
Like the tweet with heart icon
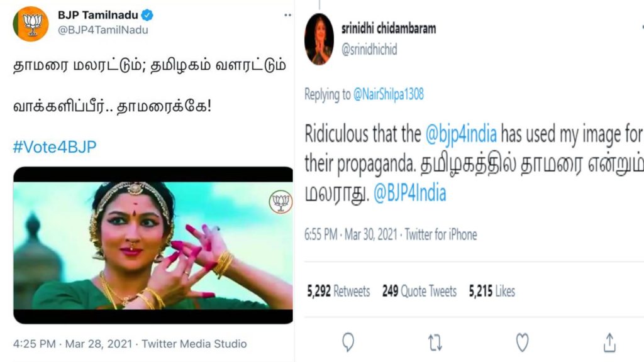click(522, 343)
